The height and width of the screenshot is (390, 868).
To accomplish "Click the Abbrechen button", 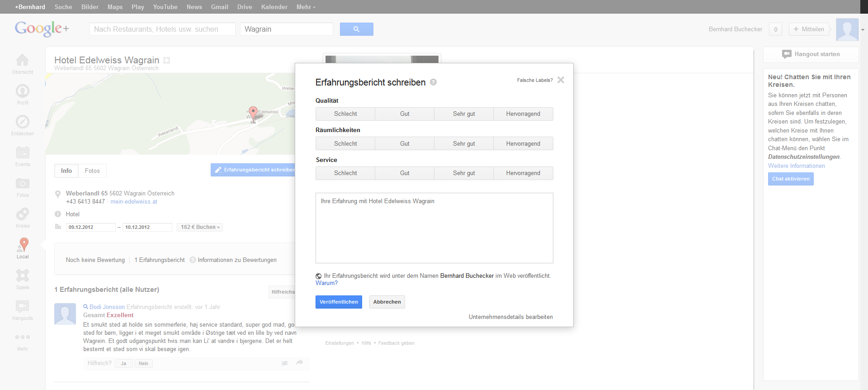I will (x=387, y=302).
